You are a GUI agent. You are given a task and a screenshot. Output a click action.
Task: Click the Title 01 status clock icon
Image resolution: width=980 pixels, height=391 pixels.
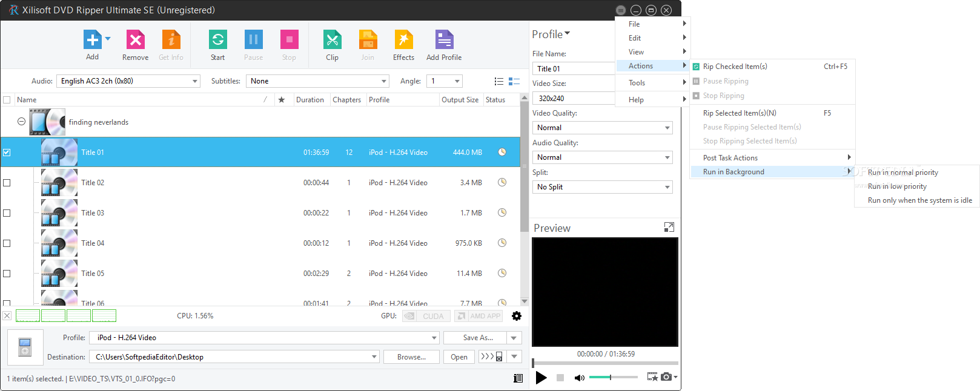tap(502, 152)
